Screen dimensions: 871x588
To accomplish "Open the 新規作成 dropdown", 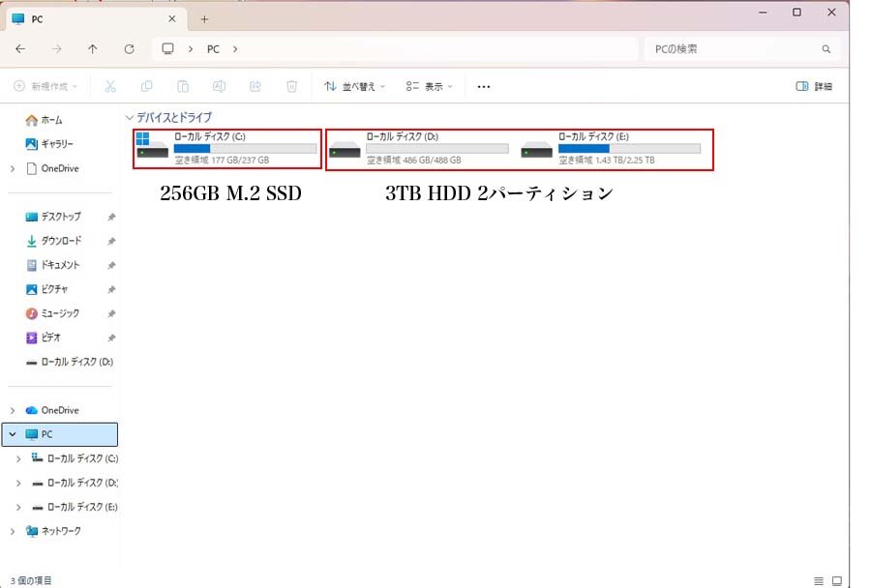I will [45, 86].
